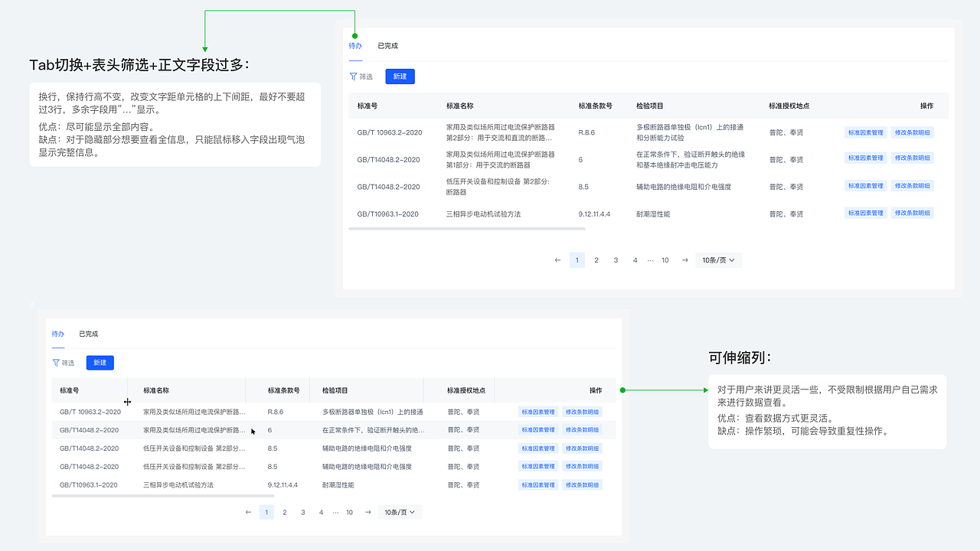Click the pagination ellipsis in upper table
This screenshot has height=551, width=980.
(x=650, y=260)
